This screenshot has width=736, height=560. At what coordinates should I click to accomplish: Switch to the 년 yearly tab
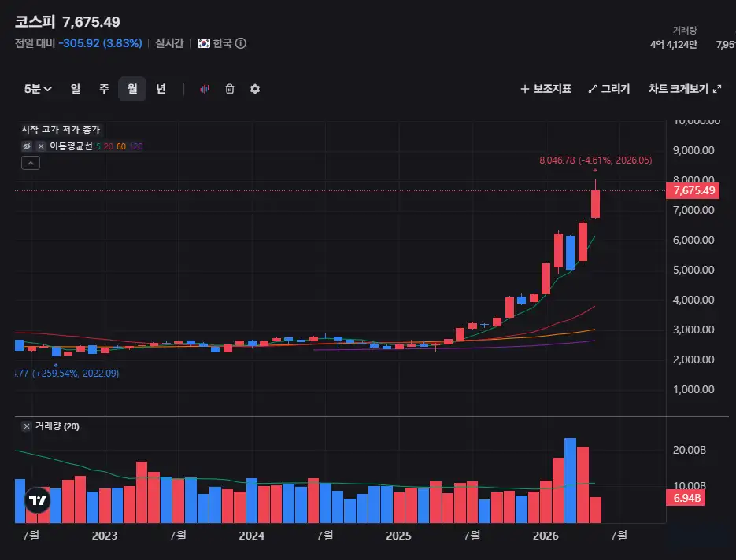[x=161, y=89]
